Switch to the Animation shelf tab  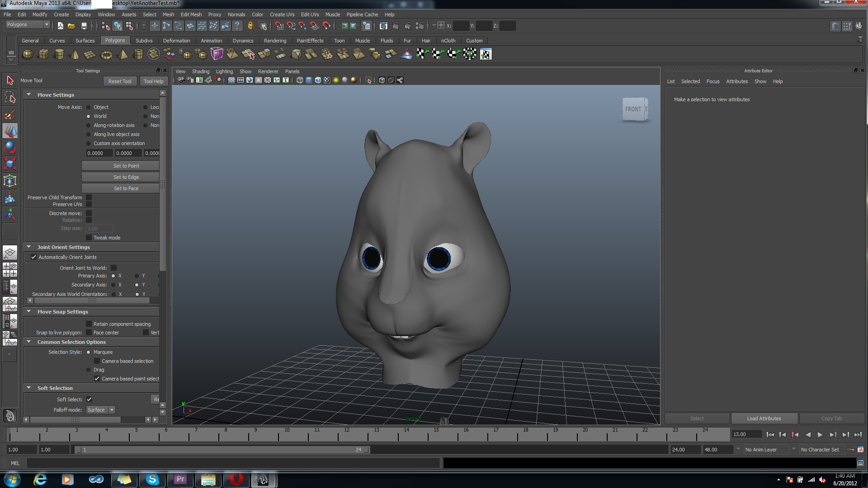(x=211, y=41)
